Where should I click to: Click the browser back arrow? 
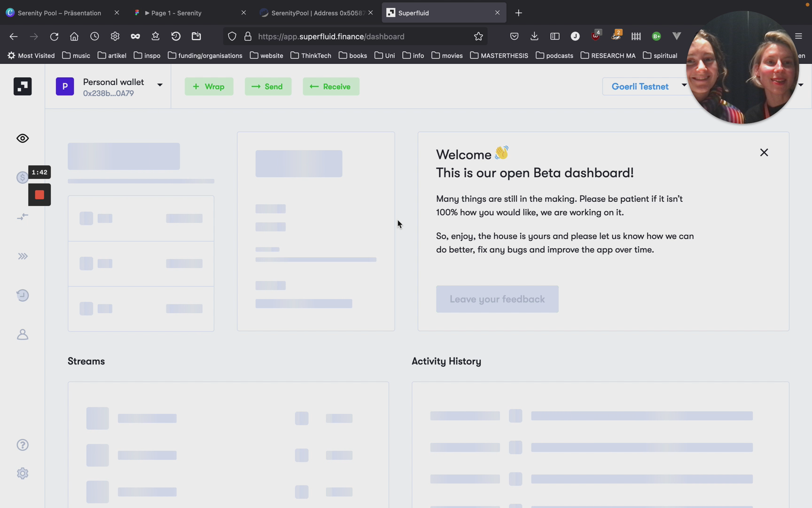14,36
